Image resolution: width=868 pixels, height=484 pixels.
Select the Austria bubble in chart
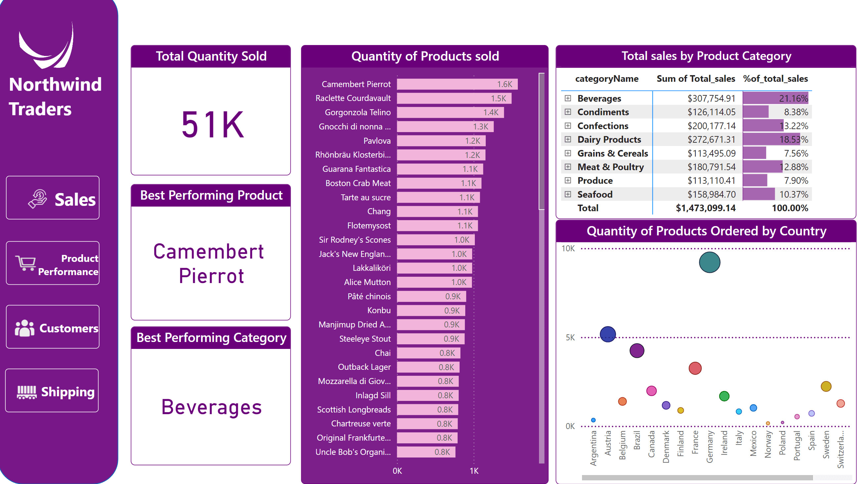click(x=607, y=334)
